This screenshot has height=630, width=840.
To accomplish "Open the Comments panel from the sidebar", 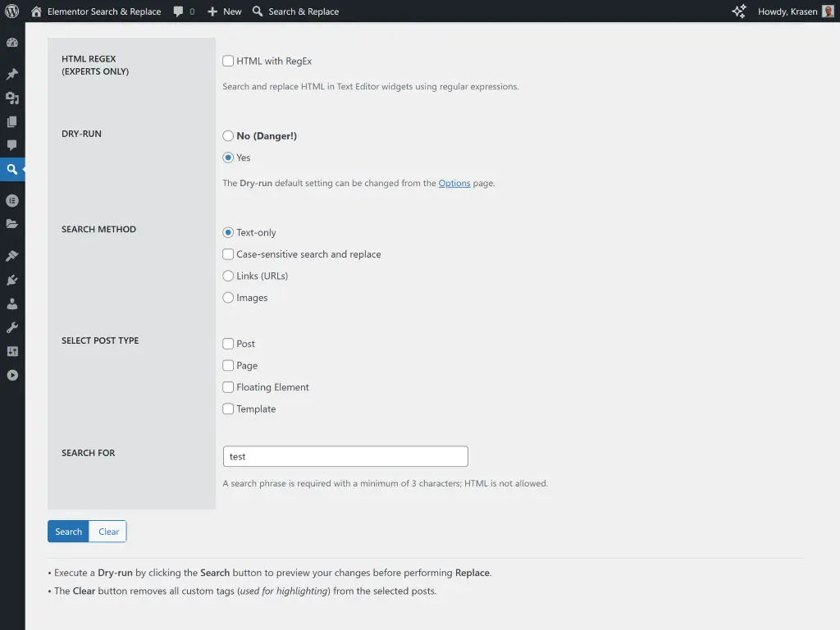I will 11,145.
